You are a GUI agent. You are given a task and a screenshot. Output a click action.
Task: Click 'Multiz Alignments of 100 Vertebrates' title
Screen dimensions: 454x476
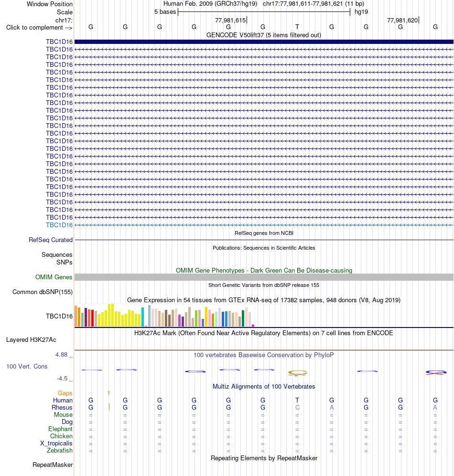coord(264,386)
